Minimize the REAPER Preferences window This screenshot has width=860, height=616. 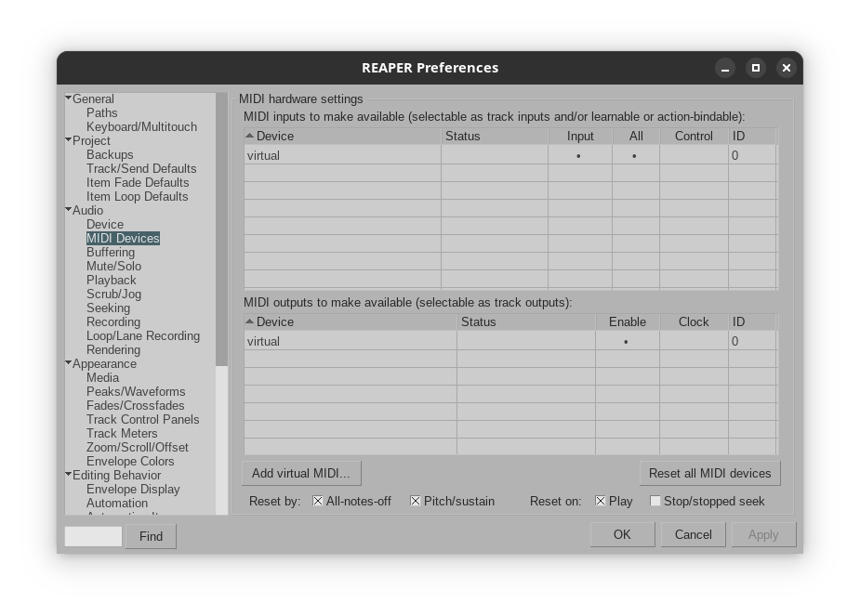coord(725,68)
